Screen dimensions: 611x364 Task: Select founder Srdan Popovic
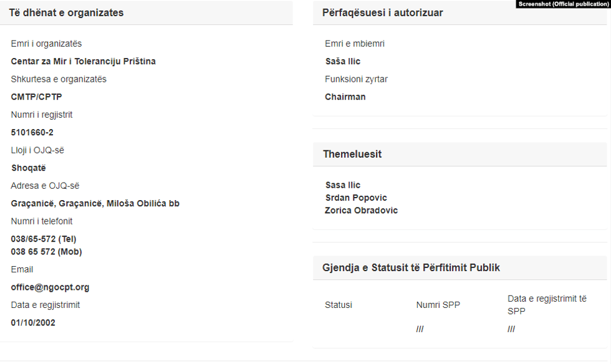tap(356, 198)
